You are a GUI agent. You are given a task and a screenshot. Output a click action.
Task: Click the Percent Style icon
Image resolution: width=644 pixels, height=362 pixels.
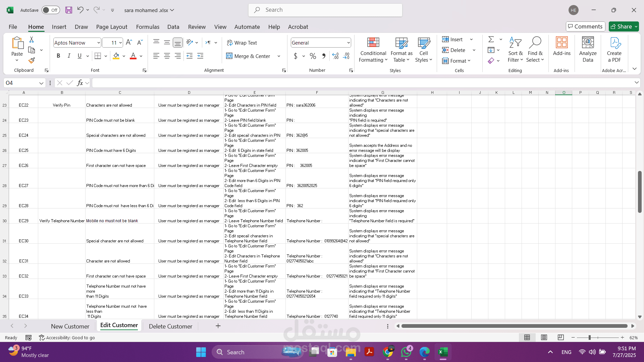(x=313, y=56)
